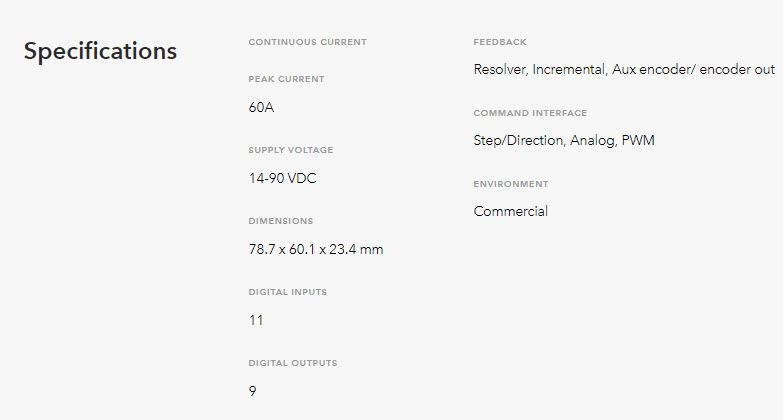783x420 pixels.
Task: Select the Step/Direction, Analog, PWM text
Action: (564, 141)
